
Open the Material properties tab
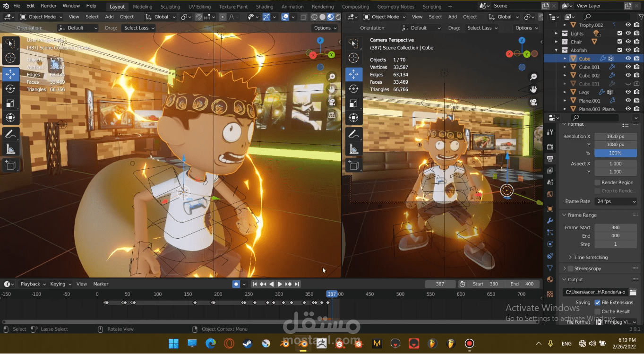[x=550, y=280]
